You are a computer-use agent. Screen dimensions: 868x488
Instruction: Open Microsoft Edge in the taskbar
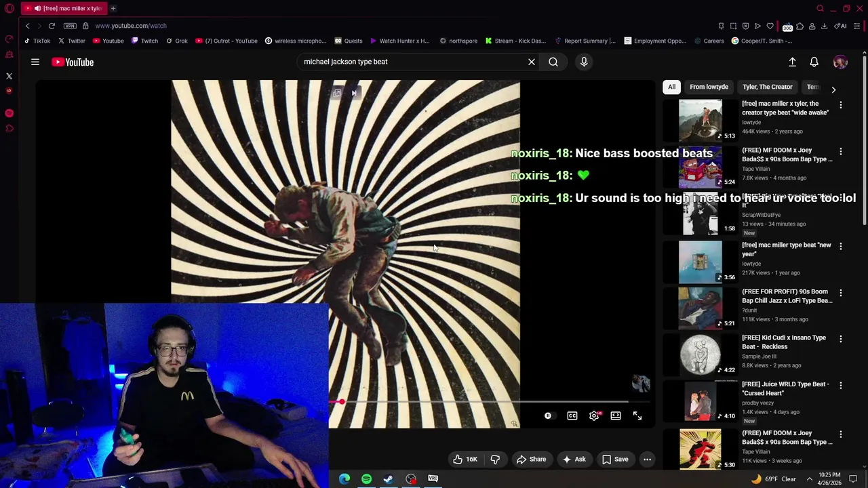(x=344, y=479)
